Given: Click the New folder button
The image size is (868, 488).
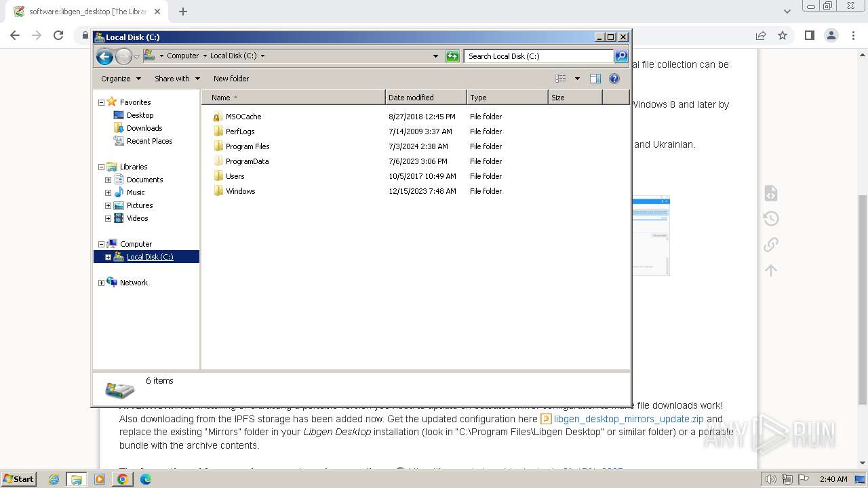Looking at the screenshot, I should pyautogui.click(x=231, y=79).
